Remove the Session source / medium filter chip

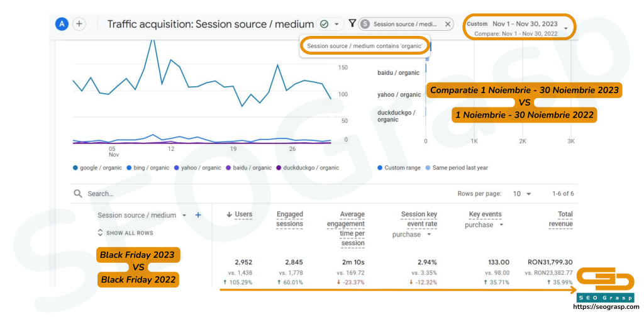(448, 24)
